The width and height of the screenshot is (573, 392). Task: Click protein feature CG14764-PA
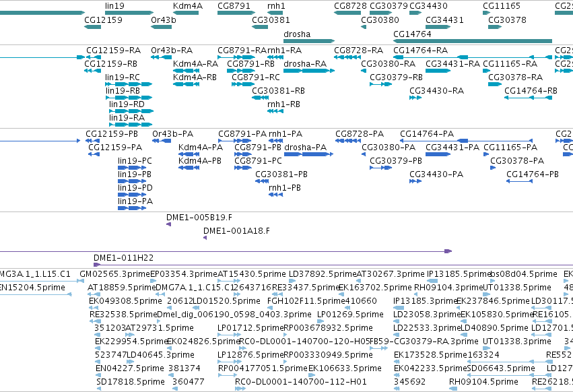point(466,141)
